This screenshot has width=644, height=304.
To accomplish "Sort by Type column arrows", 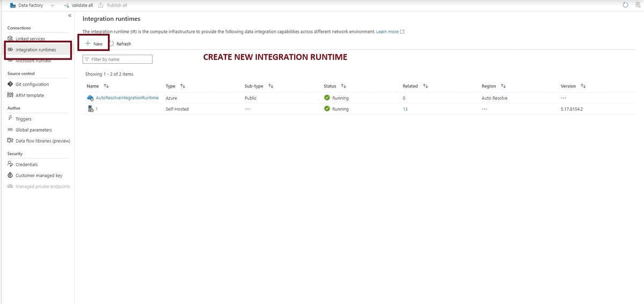I will pyautogui.click(x=183, y=86).
